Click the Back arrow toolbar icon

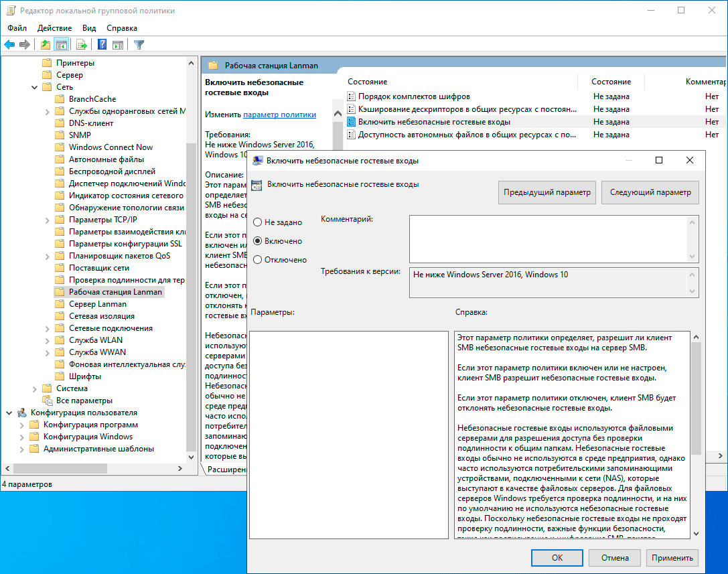[9, 45]
